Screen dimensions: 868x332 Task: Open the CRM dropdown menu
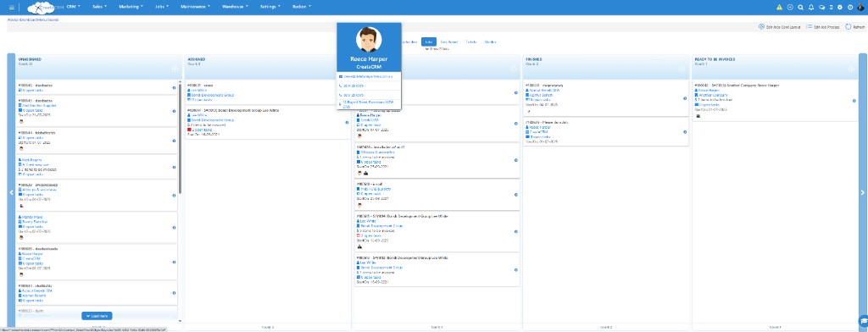[73, 7]
